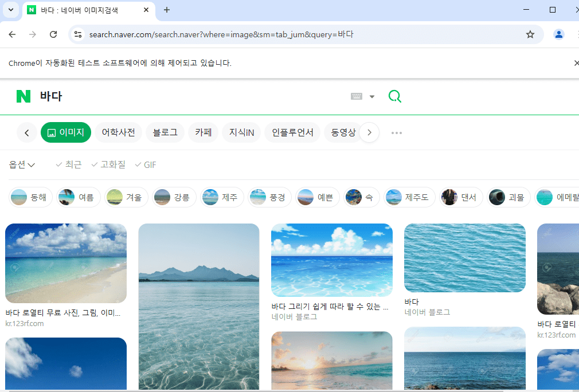The height and width of the screenshot is (392, 579).
Task: Select the 이미지 tab
Action: 66,132
